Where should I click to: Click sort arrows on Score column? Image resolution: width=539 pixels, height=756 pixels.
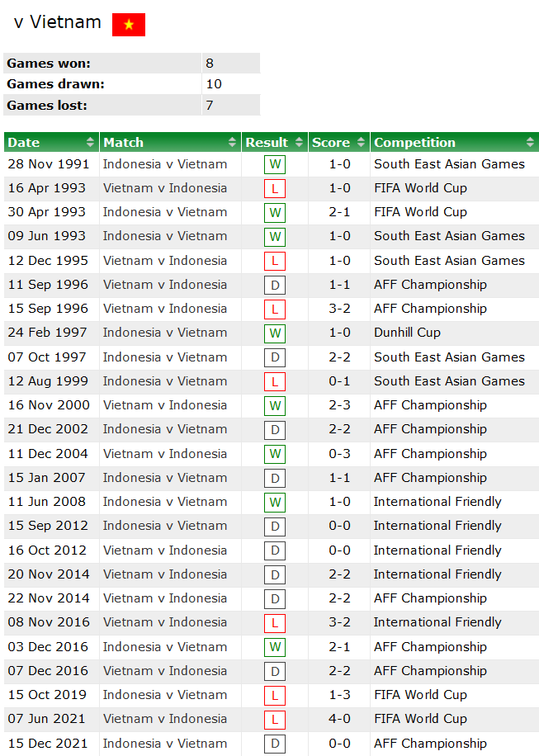[x=363, y=142]
